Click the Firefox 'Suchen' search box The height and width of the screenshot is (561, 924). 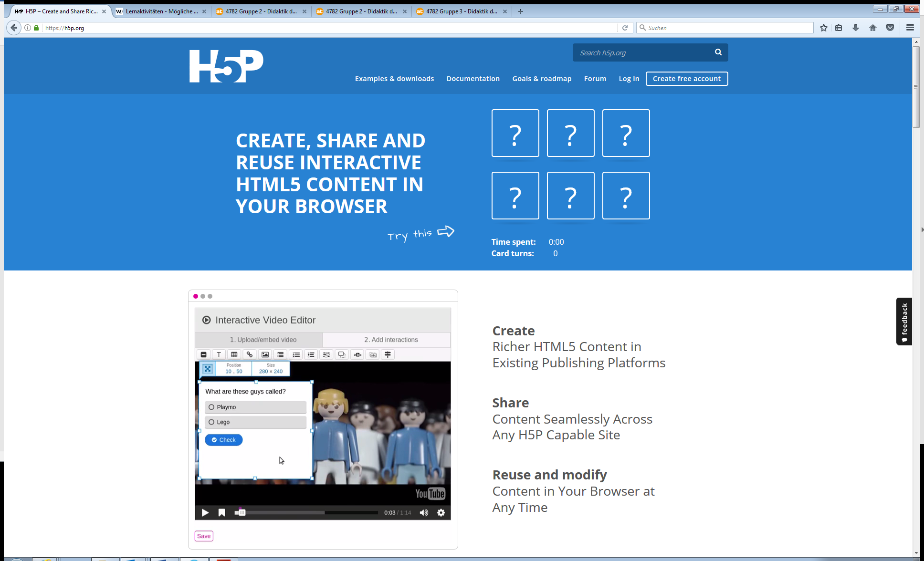tap(725, 28)
